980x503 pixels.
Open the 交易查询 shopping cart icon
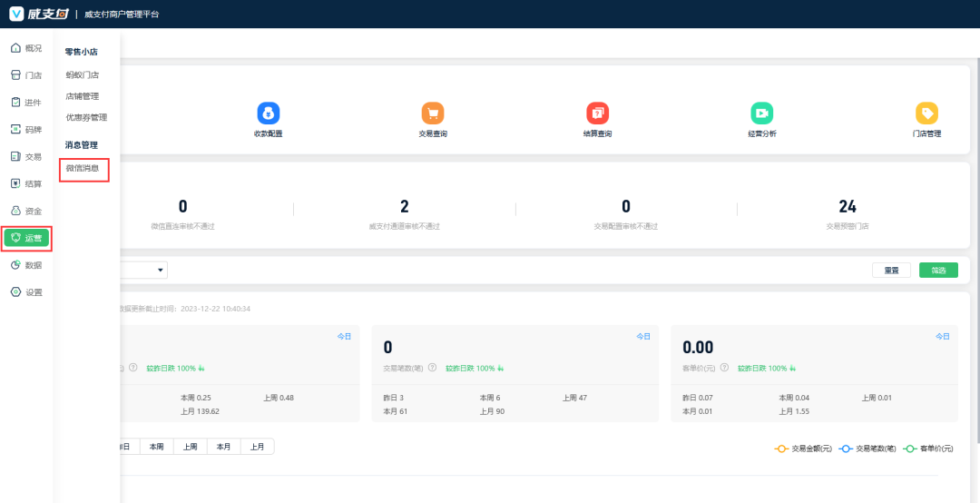click(433, 113)
